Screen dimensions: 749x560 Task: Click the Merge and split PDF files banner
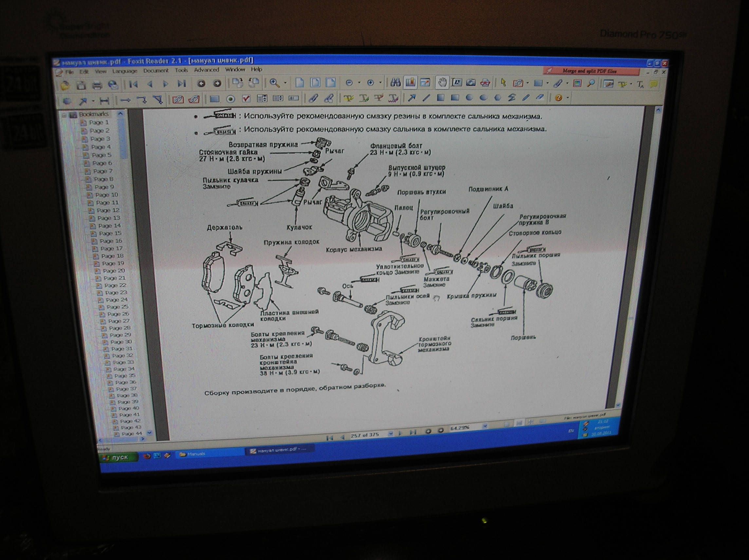pos(590,71)
